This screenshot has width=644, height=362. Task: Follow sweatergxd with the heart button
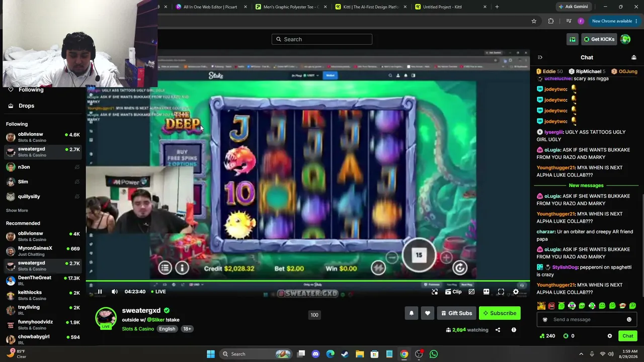(428, 313)
